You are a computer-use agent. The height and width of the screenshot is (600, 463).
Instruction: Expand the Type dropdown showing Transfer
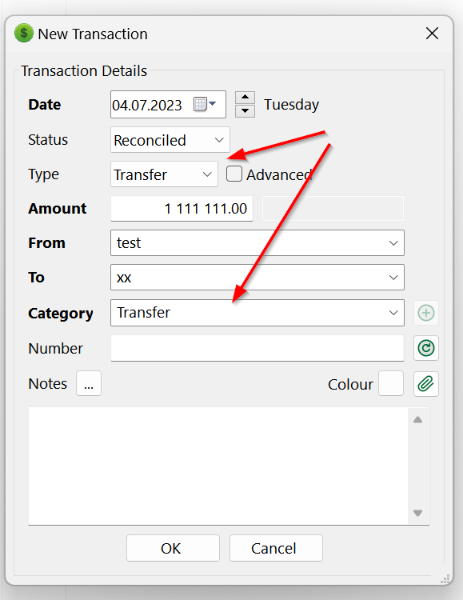click(164, 174)
